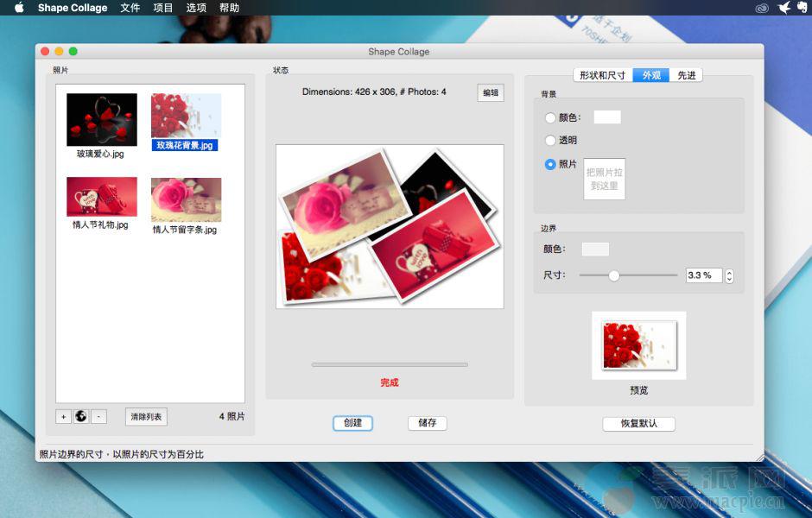Switch to the 形状和尺寸 tab
The width and height of the screenshot is (812, 518).
602,75
